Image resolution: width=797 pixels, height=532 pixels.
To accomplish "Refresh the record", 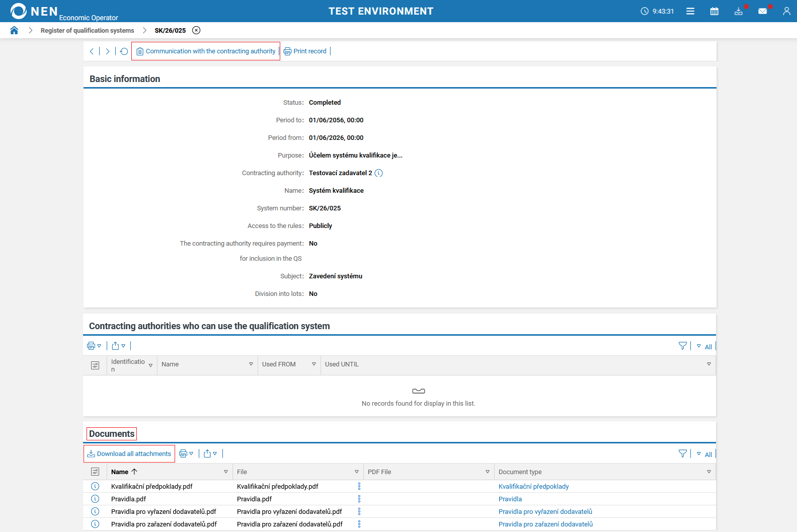I will pos(124,51).
